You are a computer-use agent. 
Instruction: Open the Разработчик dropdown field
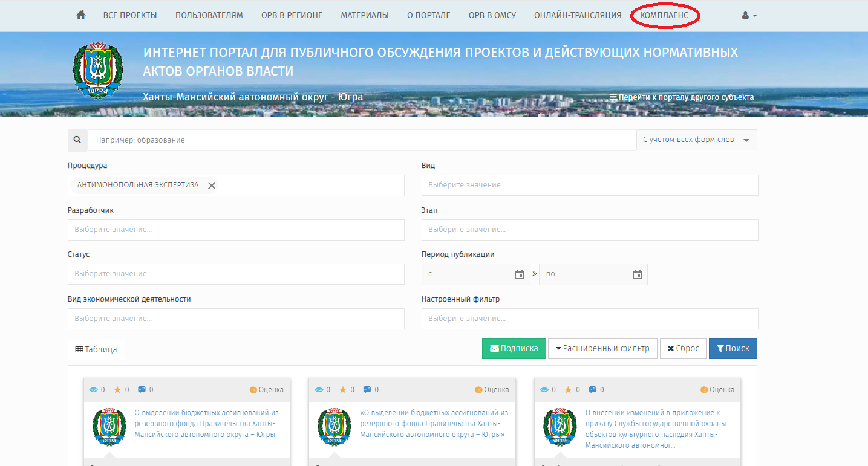(236, 230)
